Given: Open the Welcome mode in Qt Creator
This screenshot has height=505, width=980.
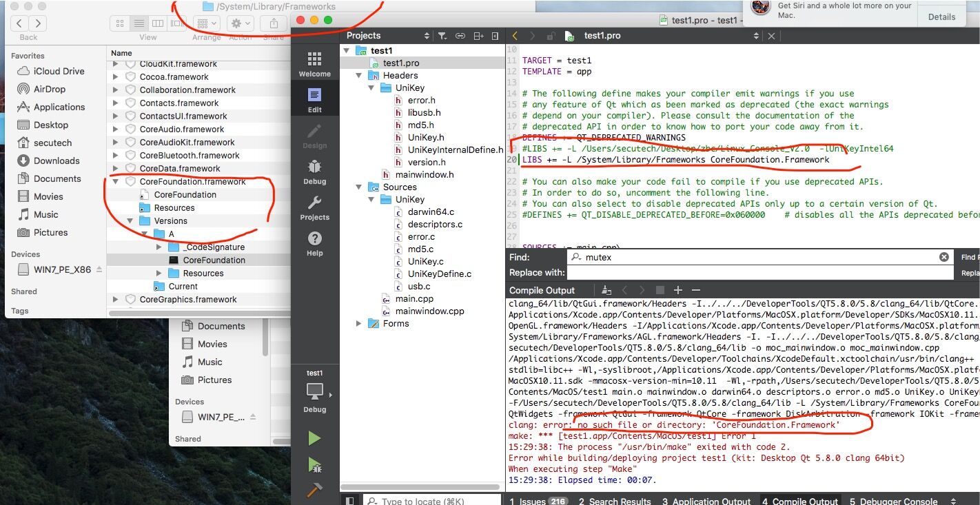Looking at the screenshot, I should pos(314,65).
